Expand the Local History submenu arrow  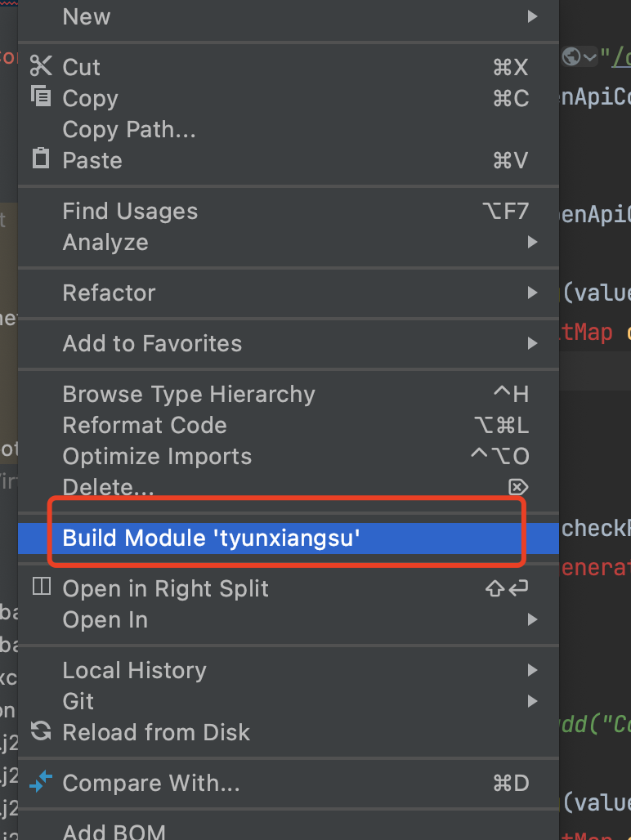tap(532, 670)
